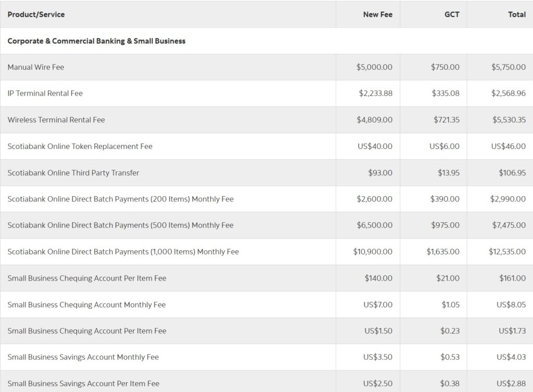Select "Scotiabank Online Token Replacement Fee" label
The height and width of the screenshot is (392, 533).
[80, 146]
